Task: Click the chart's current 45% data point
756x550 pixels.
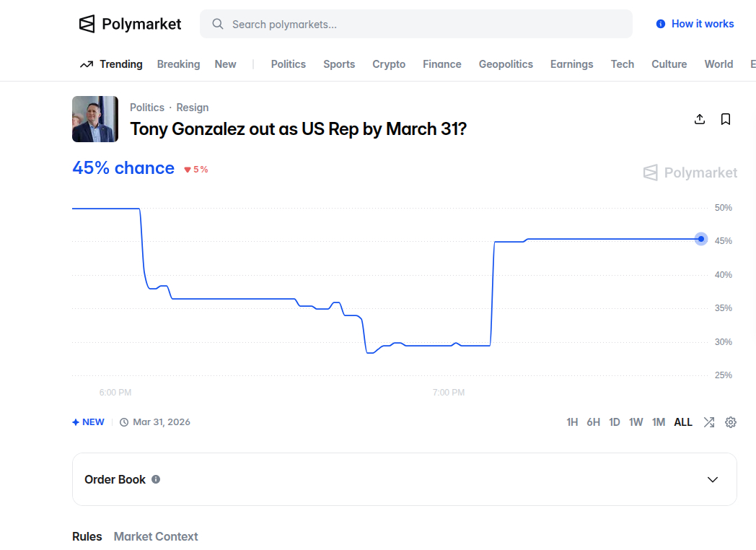Action: 700,239
